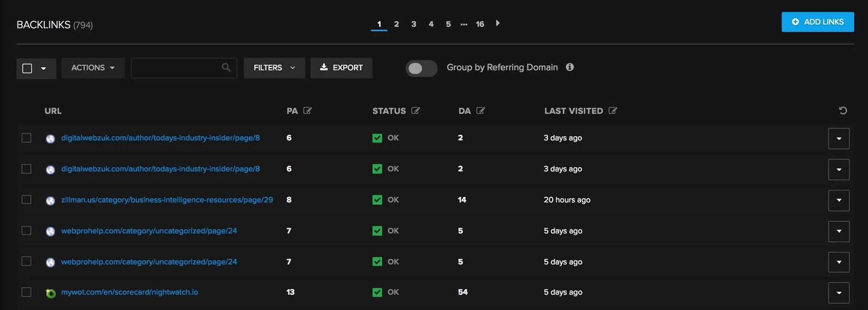
Task: Click the edit icon beside STATUS column
Action: coord(416,111)
